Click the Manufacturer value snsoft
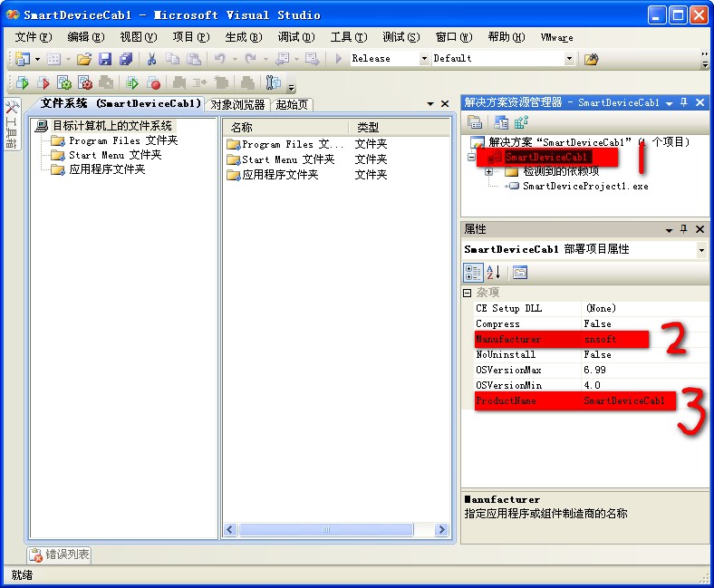714x588 pixels. click(600, 340)
